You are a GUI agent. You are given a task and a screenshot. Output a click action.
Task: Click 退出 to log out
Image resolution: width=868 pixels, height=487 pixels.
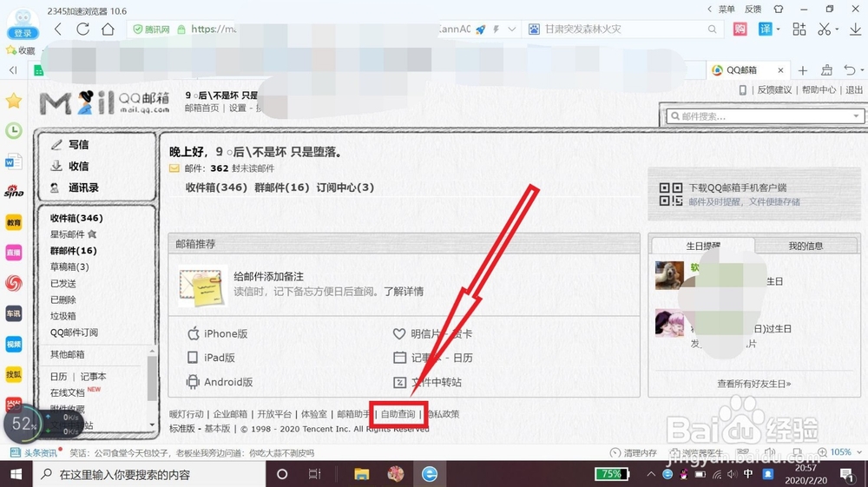point(854,89)
